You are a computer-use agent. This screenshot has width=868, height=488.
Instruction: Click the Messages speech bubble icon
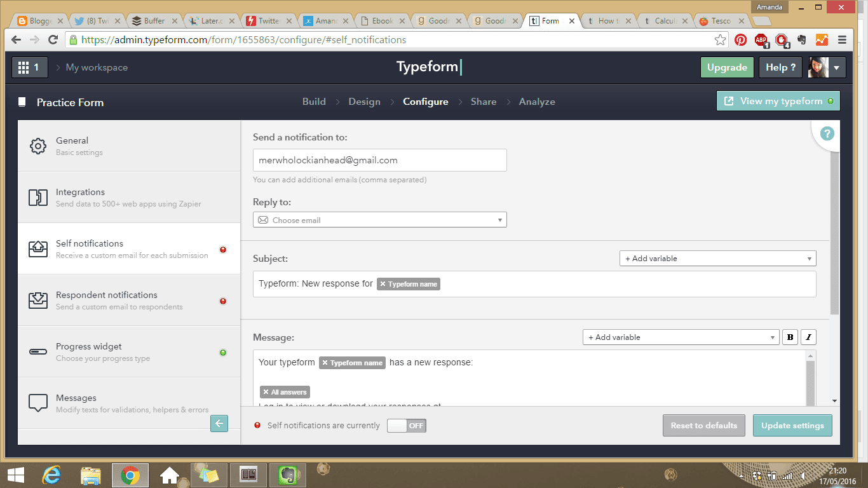[38, 403]
